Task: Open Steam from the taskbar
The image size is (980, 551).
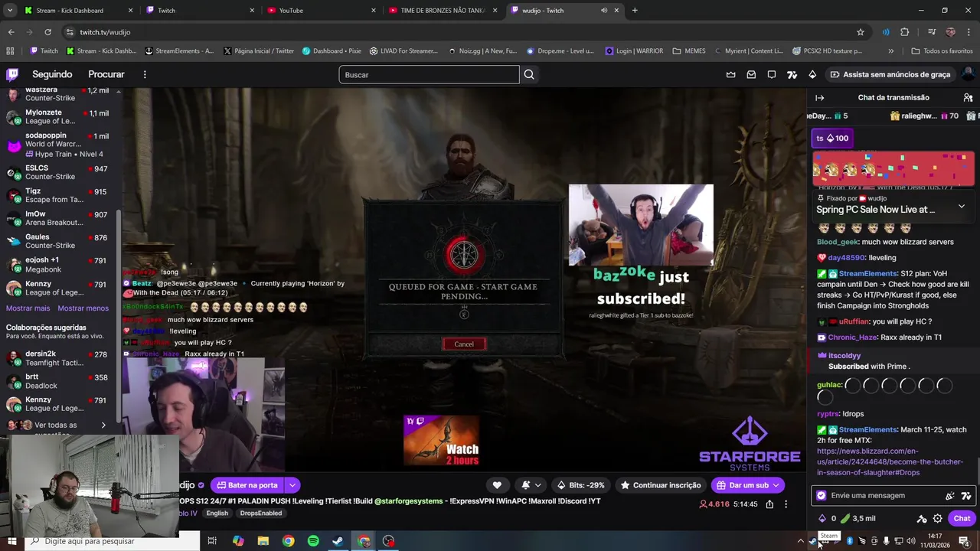Action: (338, 541)
